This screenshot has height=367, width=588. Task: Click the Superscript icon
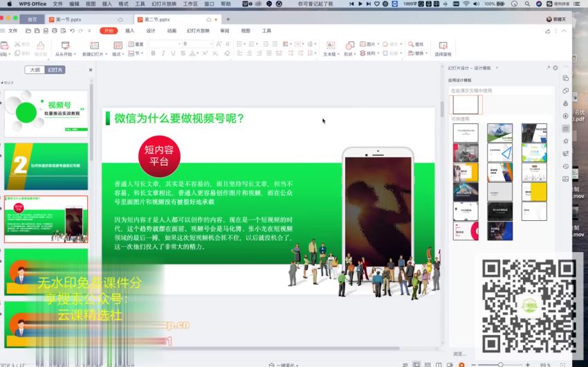[205, 53]
